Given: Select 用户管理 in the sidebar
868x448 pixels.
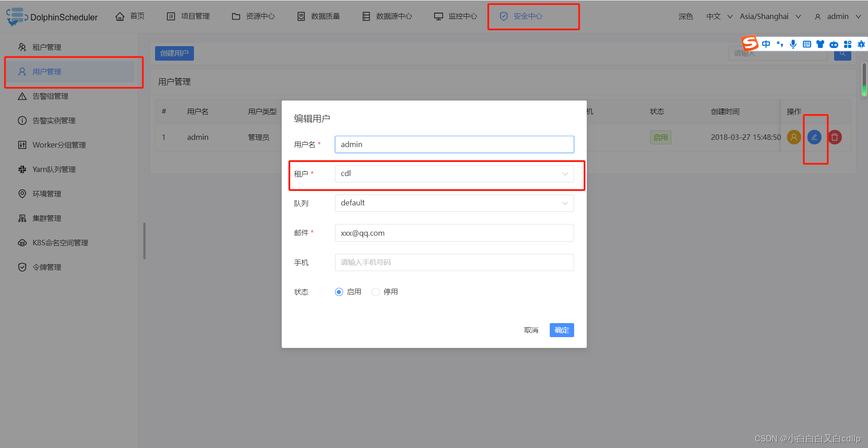Looking at the screenshot, I should click(x=69, y=71).
